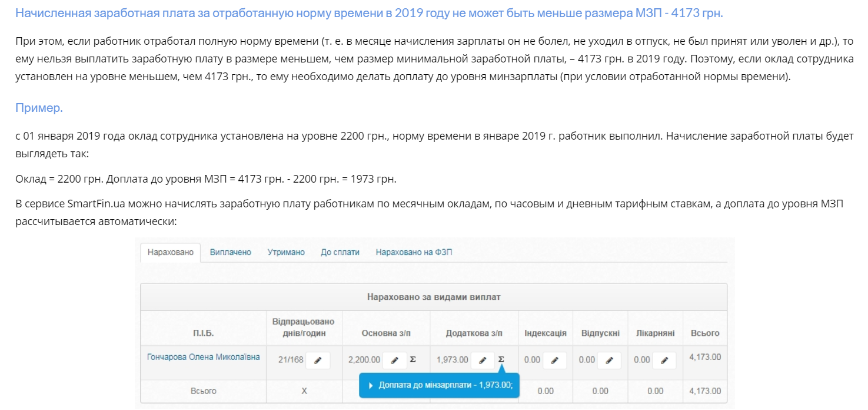Select the До сплати tab

click(340, 252)
